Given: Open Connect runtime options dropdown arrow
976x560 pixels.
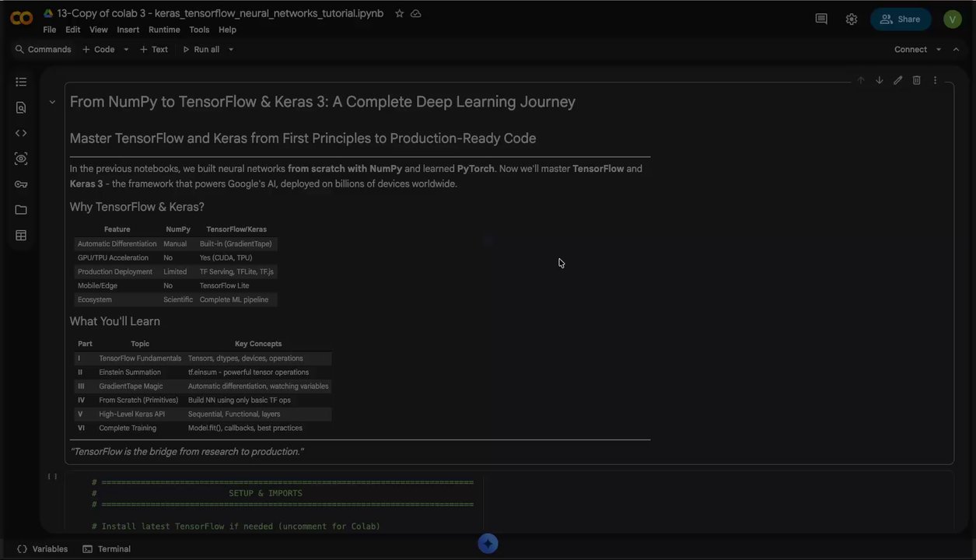Looking at the screenshot, I should click(x=939, y=50).
